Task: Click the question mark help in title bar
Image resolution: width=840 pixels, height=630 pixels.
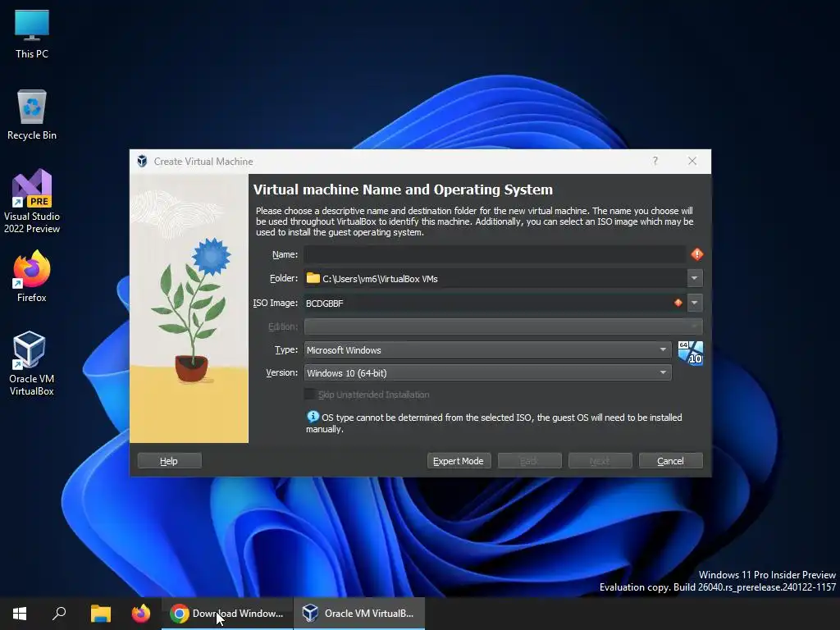Action: [x=655, y=162]
